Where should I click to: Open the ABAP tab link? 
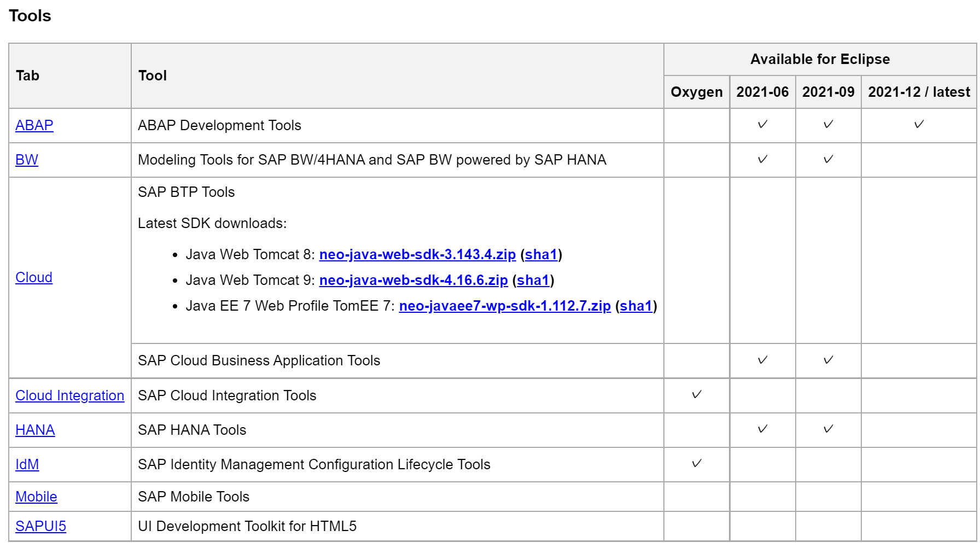coord(34,125)
